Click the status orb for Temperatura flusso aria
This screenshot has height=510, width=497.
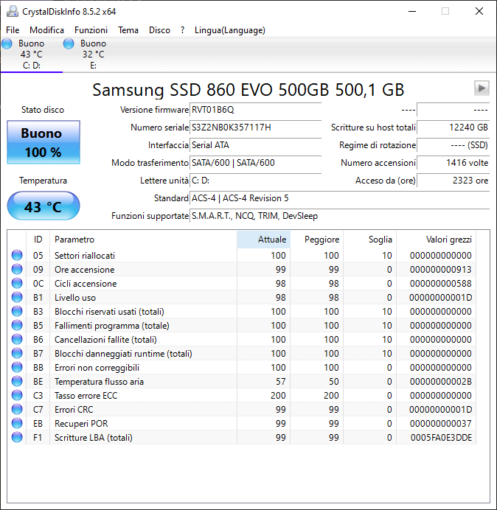click(17, 381)
